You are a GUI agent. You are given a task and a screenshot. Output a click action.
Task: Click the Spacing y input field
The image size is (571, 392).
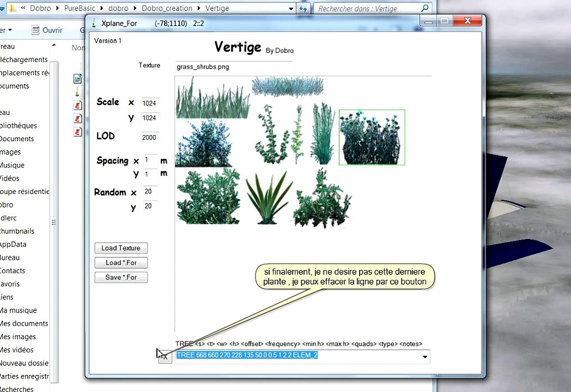[150, 174]
